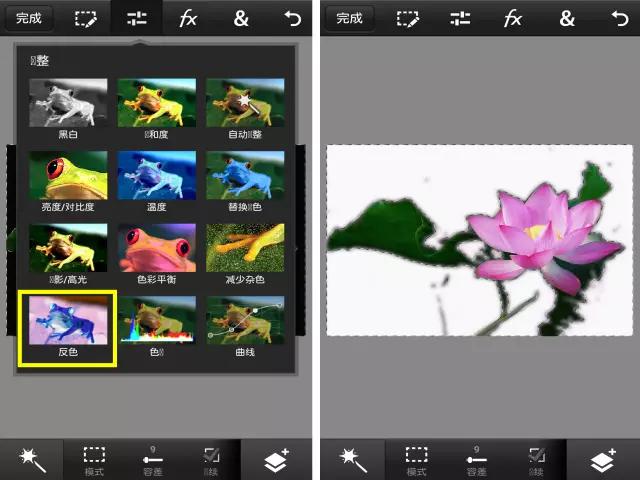The height and width of the screenshot is (480, 640).
Task: Select magic wand tool in right screen
Action: click(x=353, y=460)
